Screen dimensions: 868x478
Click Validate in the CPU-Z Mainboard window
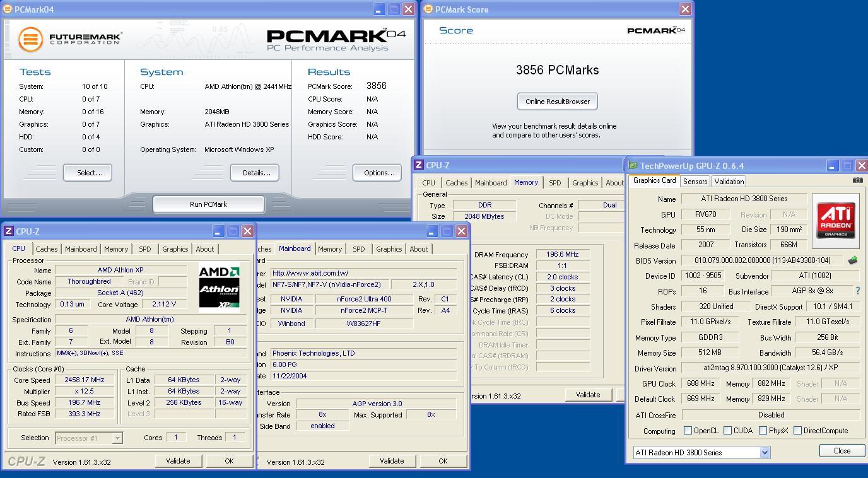coord(392,461)
